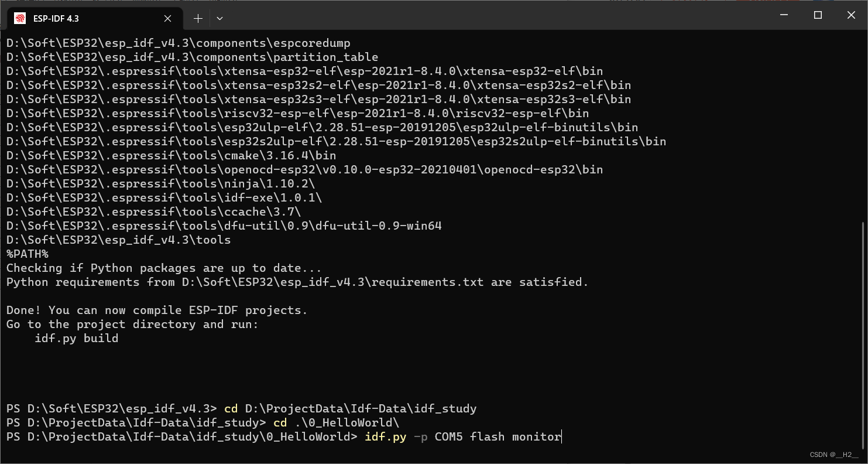
Task: Close the ESP-IDF 4.3 tab
Action: (x=167, y=18)
